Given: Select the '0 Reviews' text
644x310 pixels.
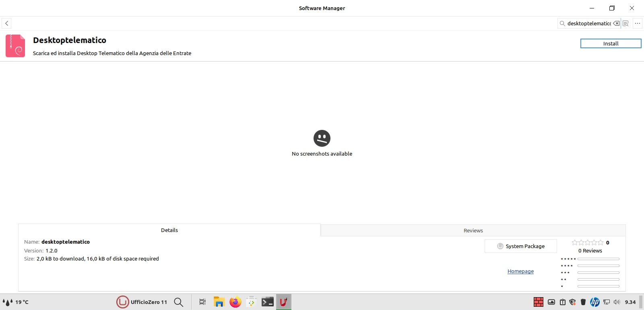Looking at the screenshot, I should pyautogui.click(x=590, y=250).
